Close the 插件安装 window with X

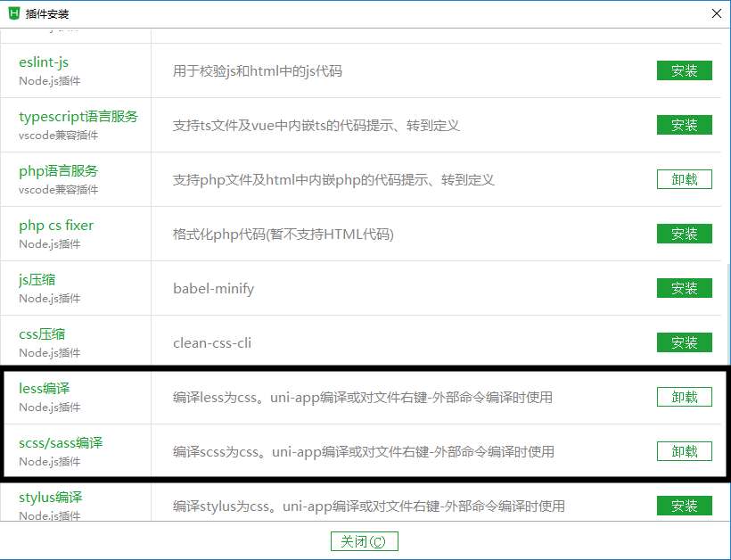click(x=717, y=13)
